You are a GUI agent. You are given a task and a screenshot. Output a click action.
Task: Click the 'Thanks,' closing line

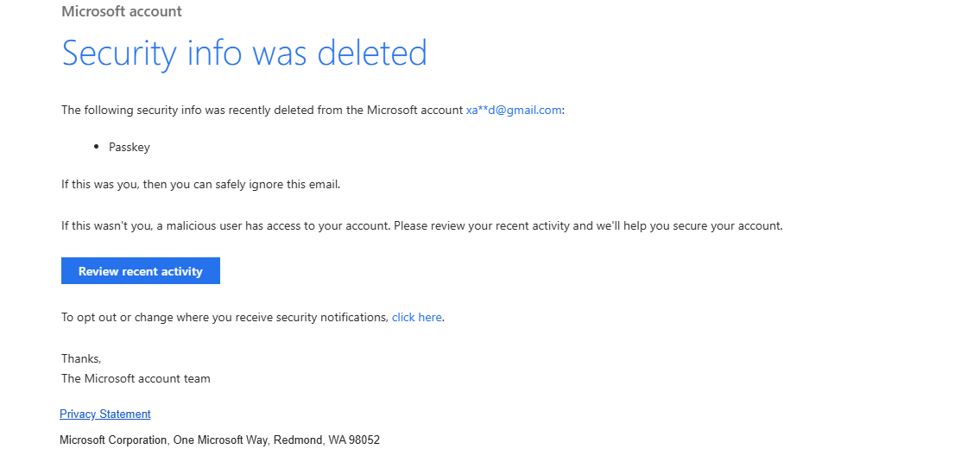[x=81, y=359]
